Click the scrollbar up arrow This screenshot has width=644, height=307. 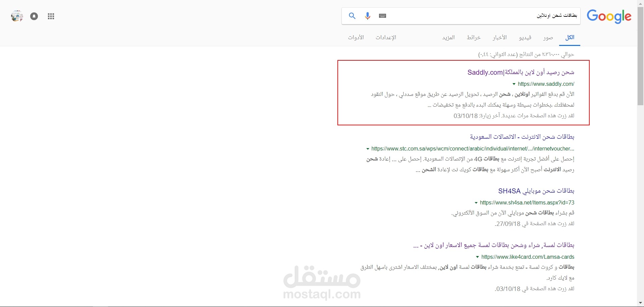pos(641,3)
